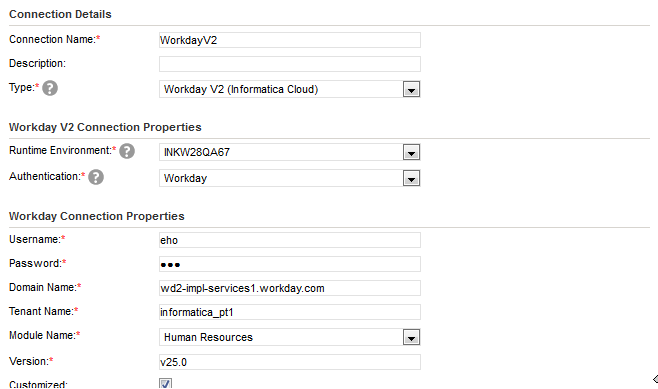
Task: Expand the Type dropdown arrow
Action: click(411, 89)
